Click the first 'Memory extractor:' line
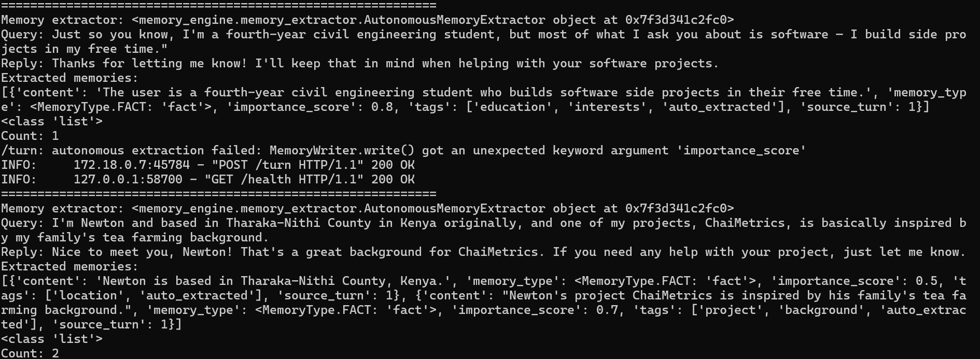 368,20
